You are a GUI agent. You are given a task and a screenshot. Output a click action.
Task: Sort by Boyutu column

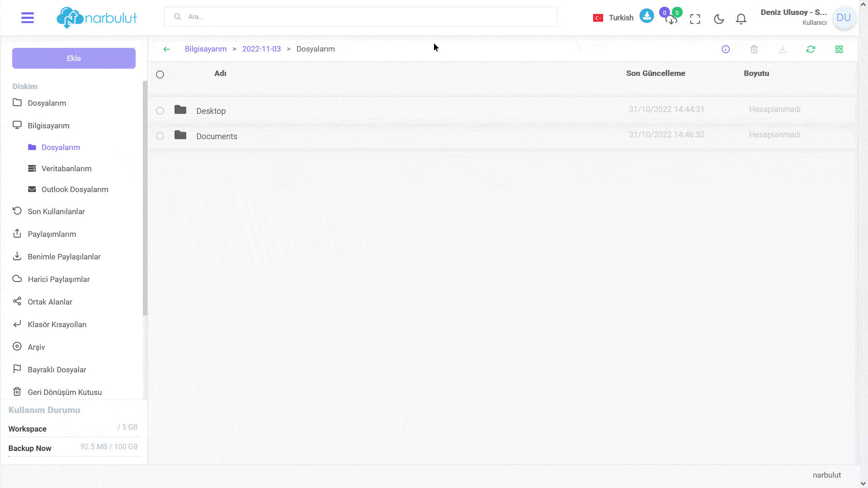(x=756, y=73)
